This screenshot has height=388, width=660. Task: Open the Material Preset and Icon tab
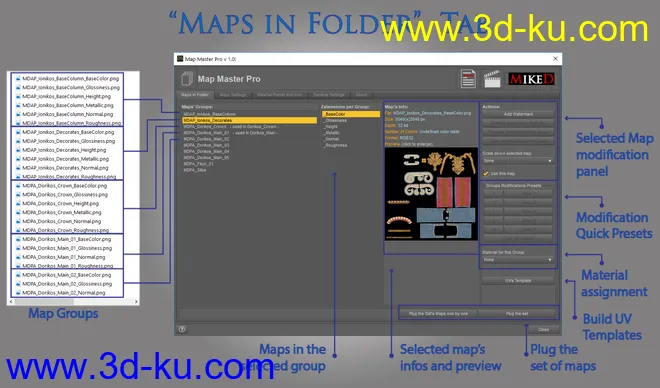coord(279,95)
